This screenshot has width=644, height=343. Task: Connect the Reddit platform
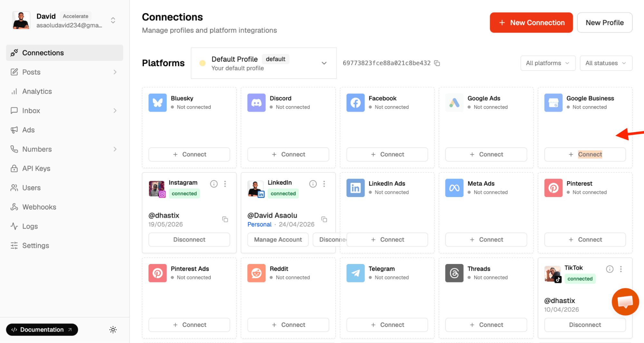pyautogui.click(x=288, y=325)
